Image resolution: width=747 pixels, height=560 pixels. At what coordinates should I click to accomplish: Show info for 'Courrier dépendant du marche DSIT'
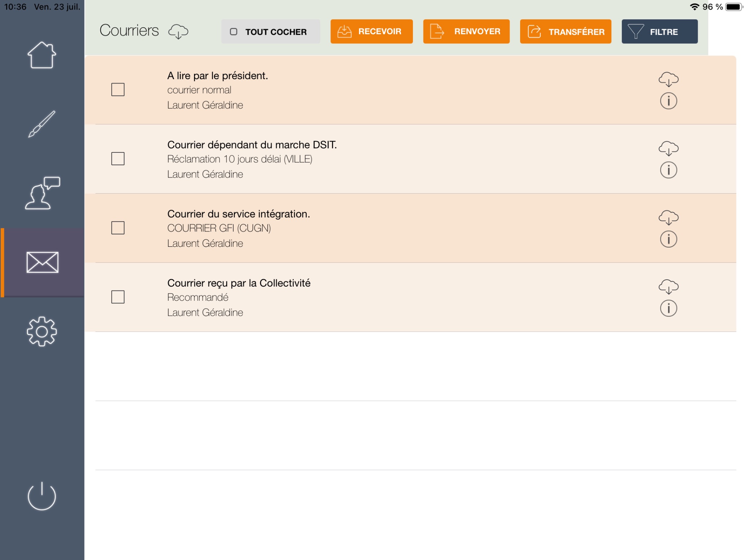tap(668, 170)
